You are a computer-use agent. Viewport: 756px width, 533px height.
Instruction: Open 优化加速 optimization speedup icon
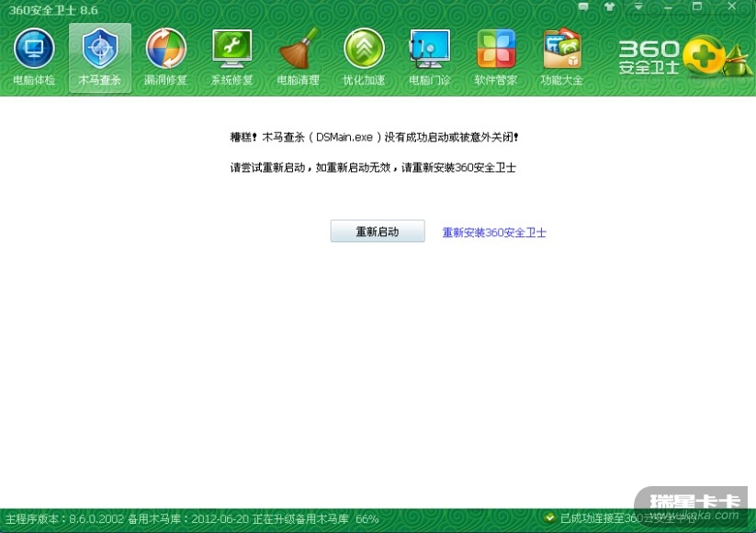(x=364, y=57)
